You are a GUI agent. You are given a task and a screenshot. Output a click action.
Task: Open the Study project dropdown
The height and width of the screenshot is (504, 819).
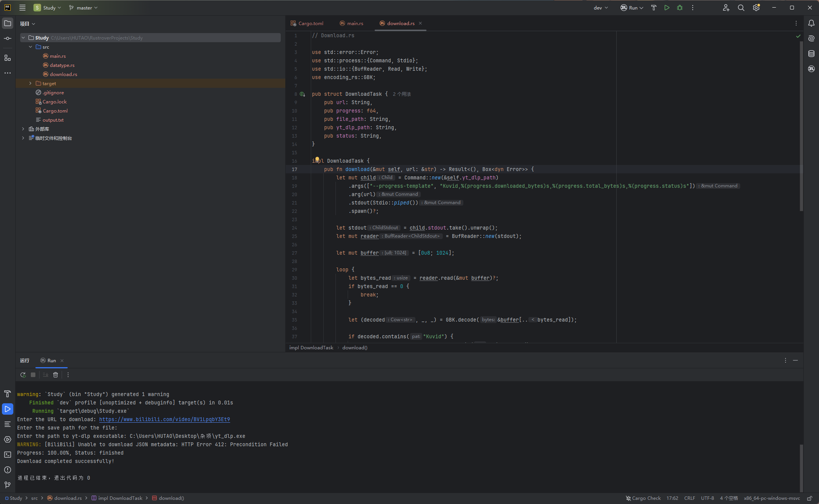tap(47, 8)
